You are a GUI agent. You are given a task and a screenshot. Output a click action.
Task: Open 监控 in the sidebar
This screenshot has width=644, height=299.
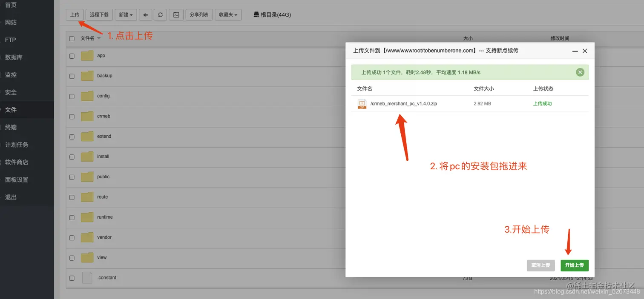[x=11, y=74]
